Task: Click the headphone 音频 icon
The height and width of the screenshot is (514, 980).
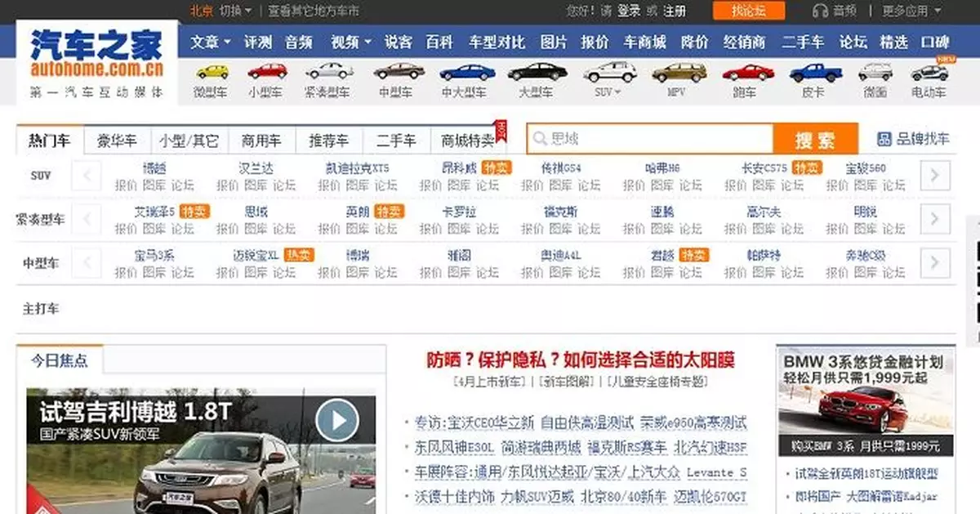Action: pos(820,11)
